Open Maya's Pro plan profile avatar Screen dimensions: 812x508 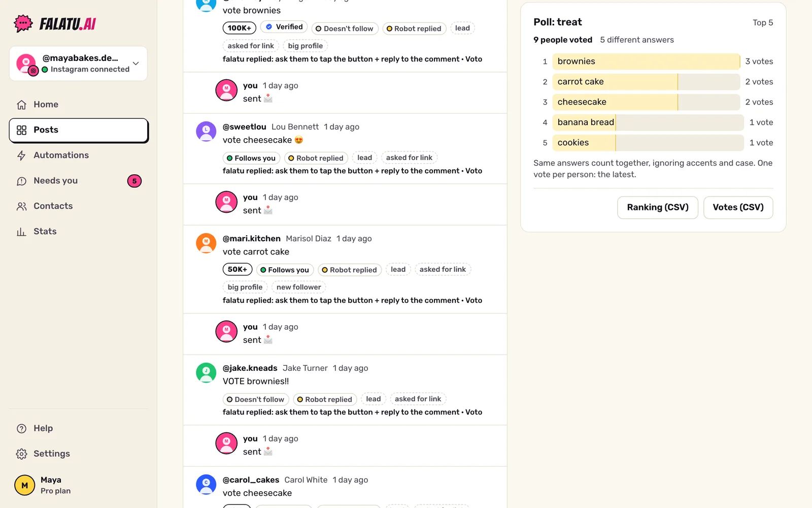(24, 485)
